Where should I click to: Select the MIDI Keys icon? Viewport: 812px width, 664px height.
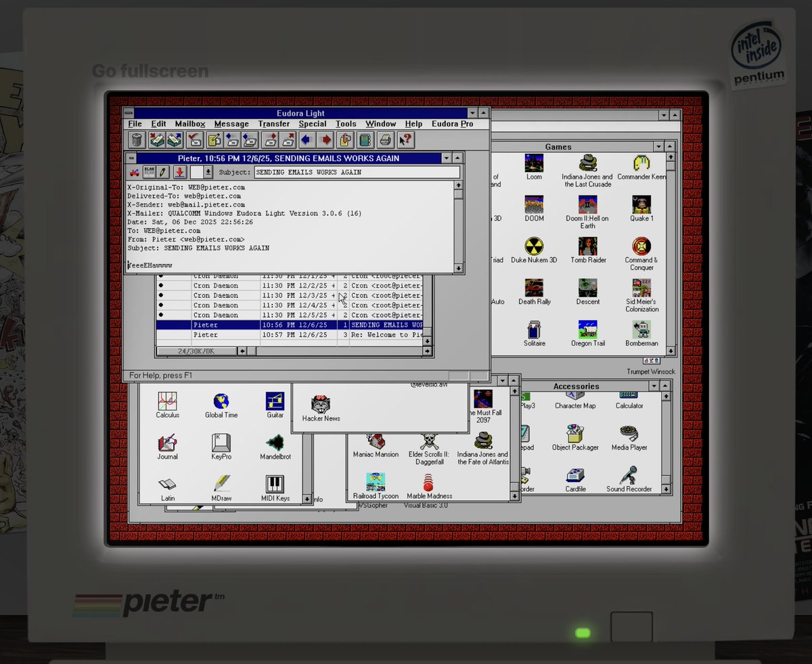point(275,489)
